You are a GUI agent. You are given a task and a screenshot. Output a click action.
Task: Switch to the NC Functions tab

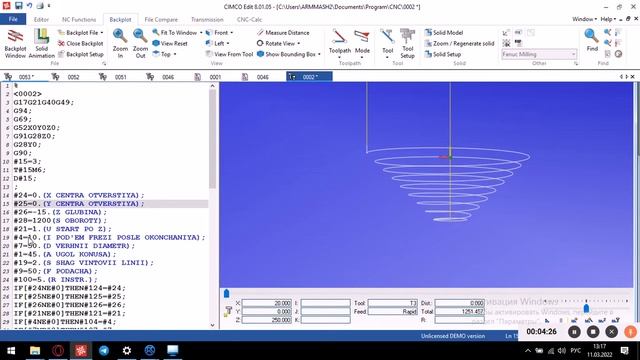click(79, 19)
